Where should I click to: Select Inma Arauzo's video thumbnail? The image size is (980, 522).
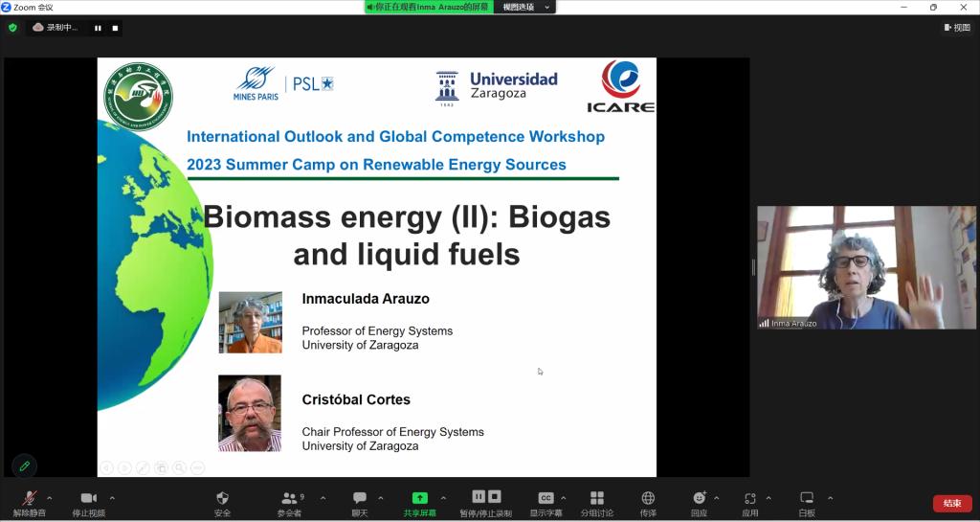pos(866,267)
